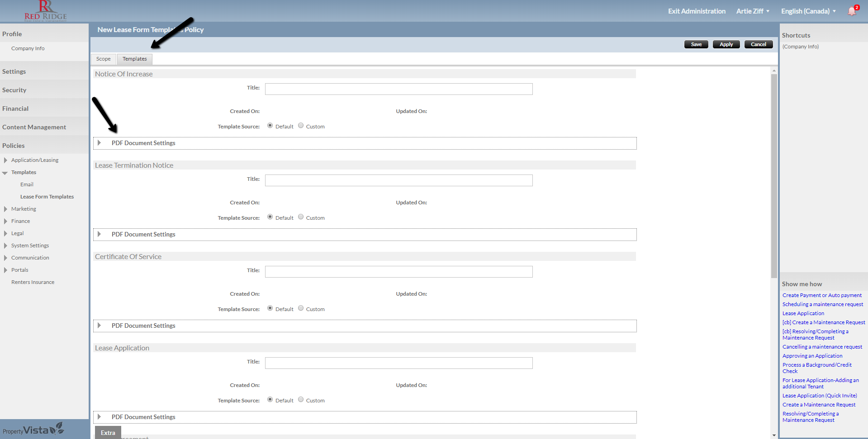Click the vertical scrollbar thumb

pyautogui.click(x=774, y=176)
